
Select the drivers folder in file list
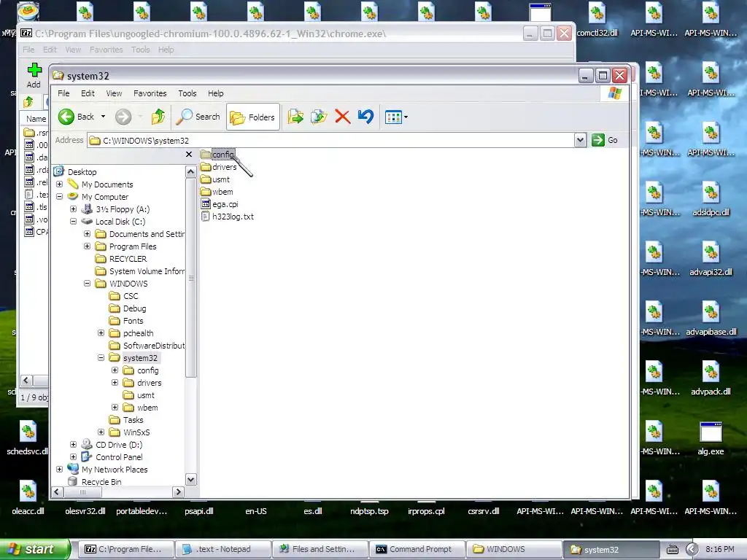click(x=219, y=167)
